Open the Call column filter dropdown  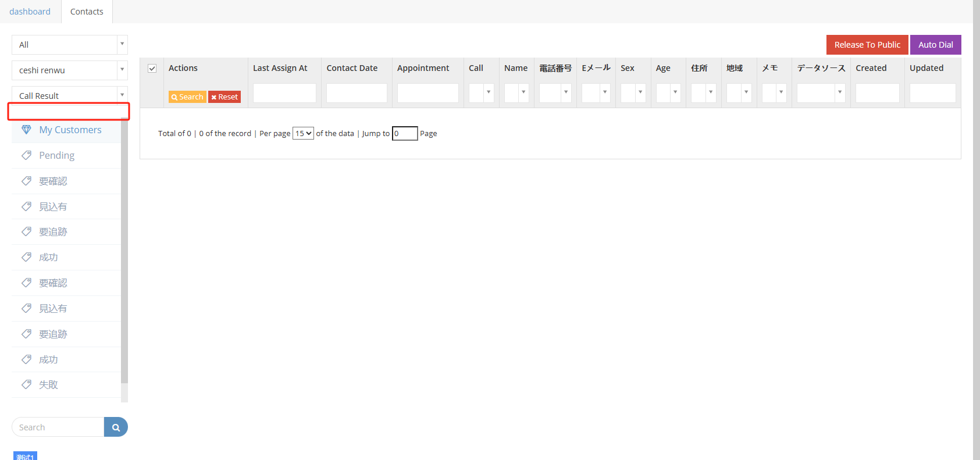[482, 93]
